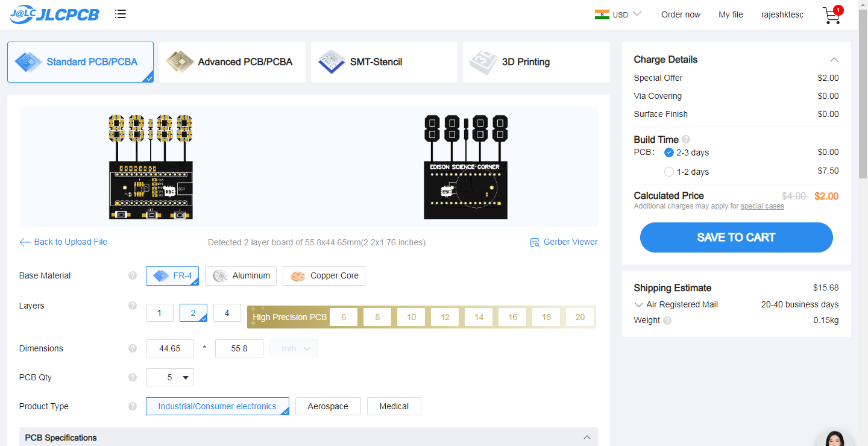Select 20 layers high precision option
The width and height of the screenshot is (868, 446).
580,317
